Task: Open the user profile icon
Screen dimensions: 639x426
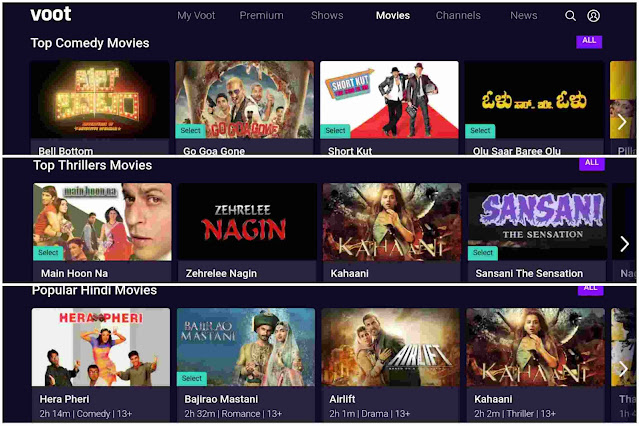Action: tap(593, 16)
